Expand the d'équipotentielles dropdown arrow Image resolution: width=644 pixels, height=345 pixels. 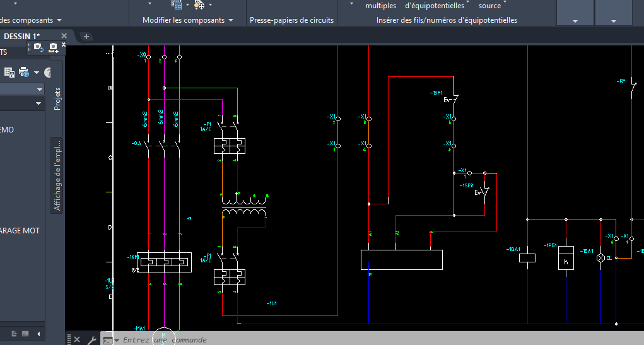(x=469, y=4)
